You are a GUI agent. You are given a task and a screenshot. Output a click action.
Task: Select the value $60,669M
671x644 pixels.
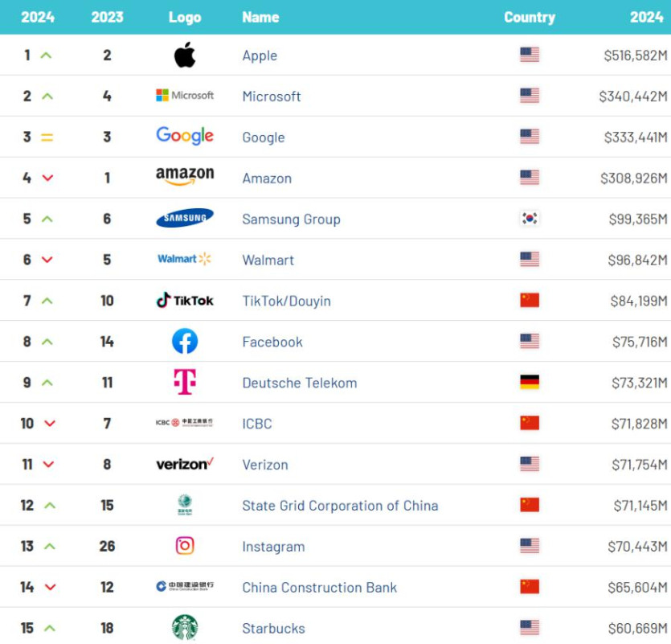tap(637, 629)
